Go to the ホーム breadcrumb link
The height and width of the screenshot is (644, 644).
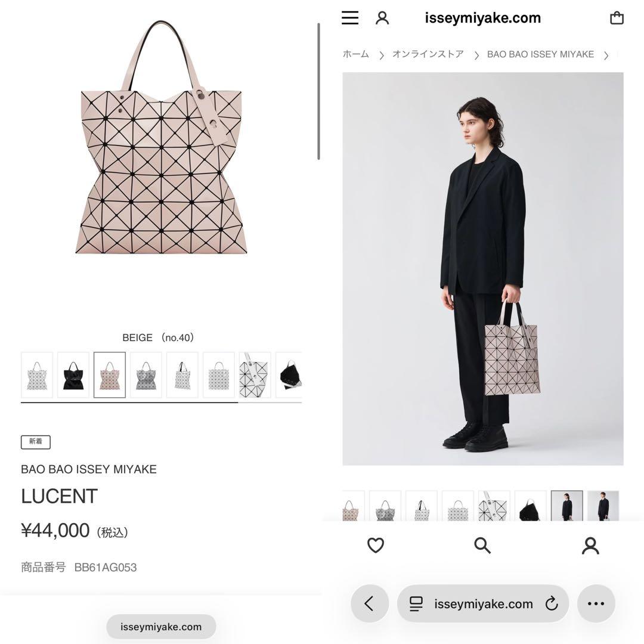pos(355,54)
